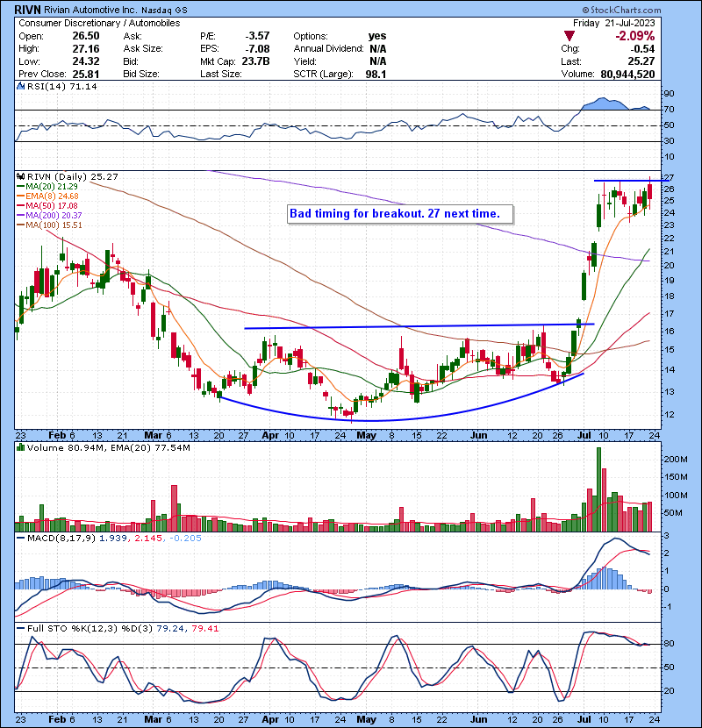Screen dimensions: 702x728
Task: Click the EPS value -7.08
Action: point(257,49)
